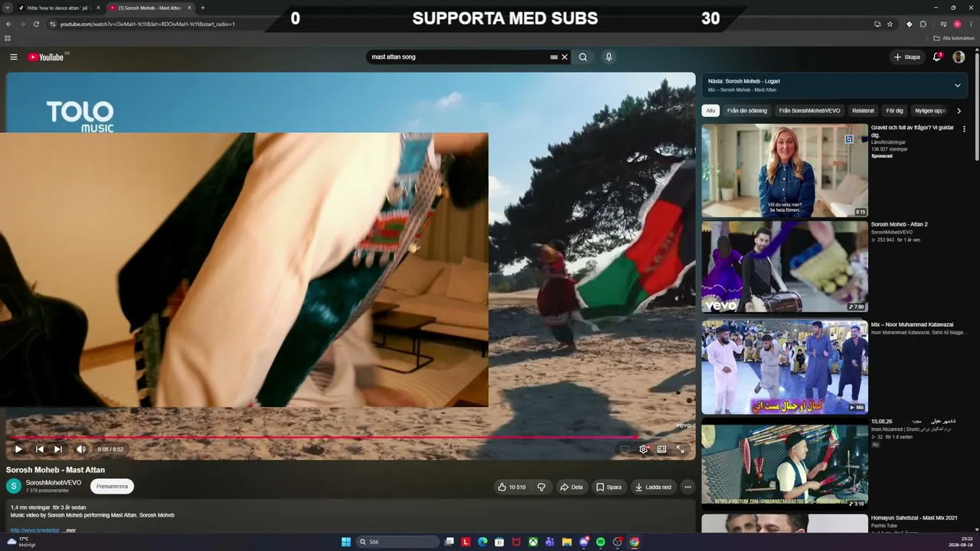Share the video using Dela

tap(572, 487)
